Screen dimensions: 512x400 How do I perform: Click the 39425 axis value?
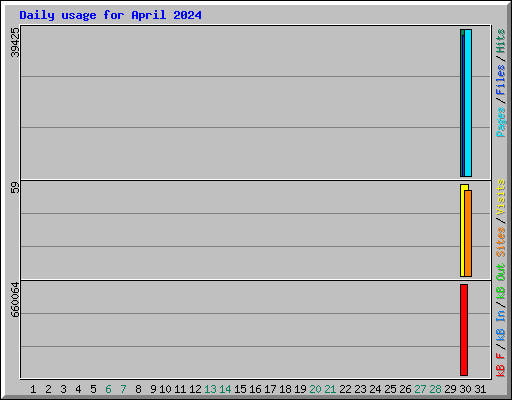(x=15, y=42)
